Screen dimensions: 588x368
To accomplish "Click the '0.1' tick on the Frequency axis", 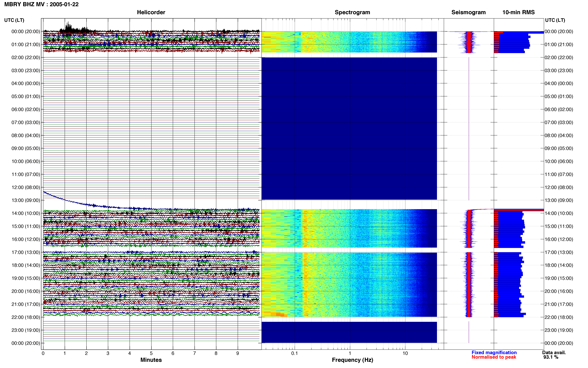I will click(x=295, y=353).
